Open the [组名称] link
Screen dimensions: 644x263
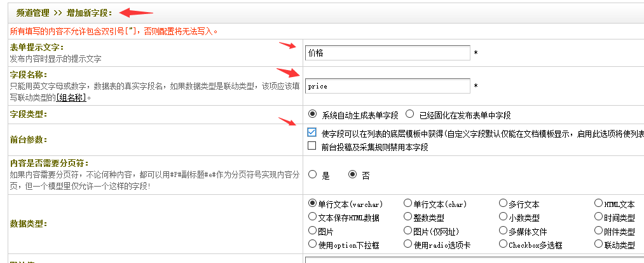71,97
